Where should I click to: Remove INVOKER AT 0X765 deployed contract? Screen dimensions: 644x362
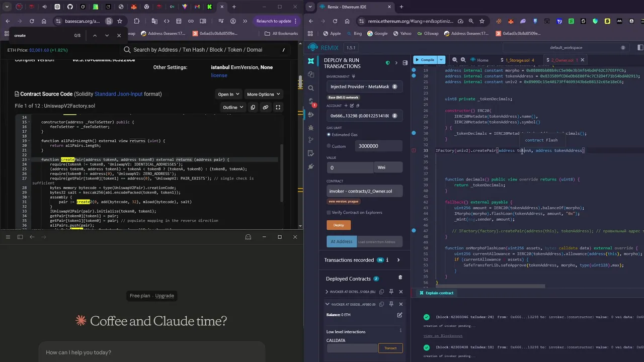coord(400,292)
